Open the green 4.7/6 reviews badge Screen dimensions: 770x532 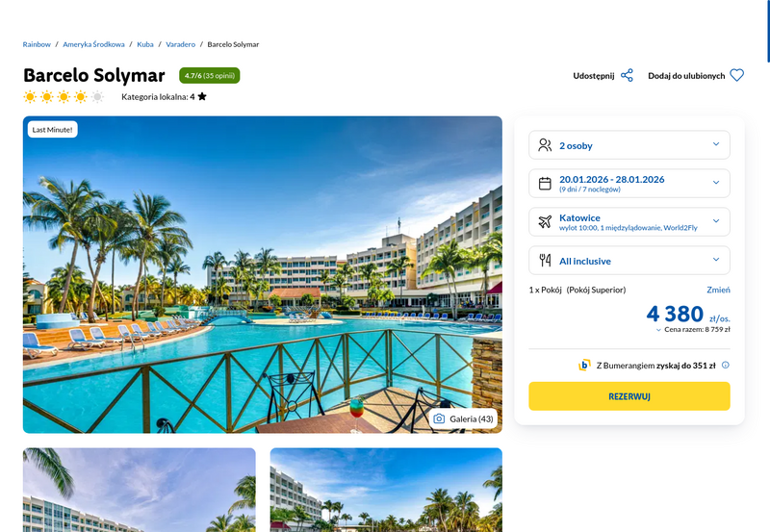[210, 76]
